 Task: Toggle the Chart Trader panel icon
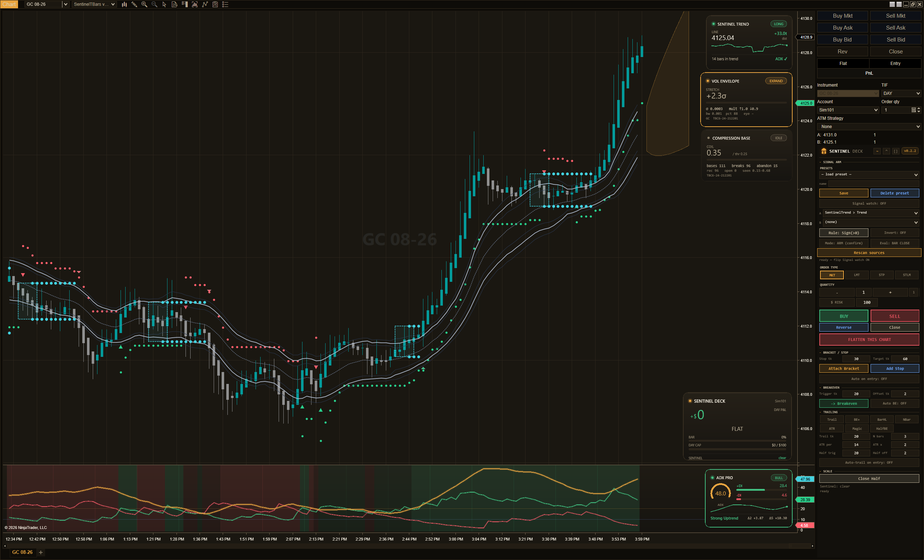click(x=184, y=4)
